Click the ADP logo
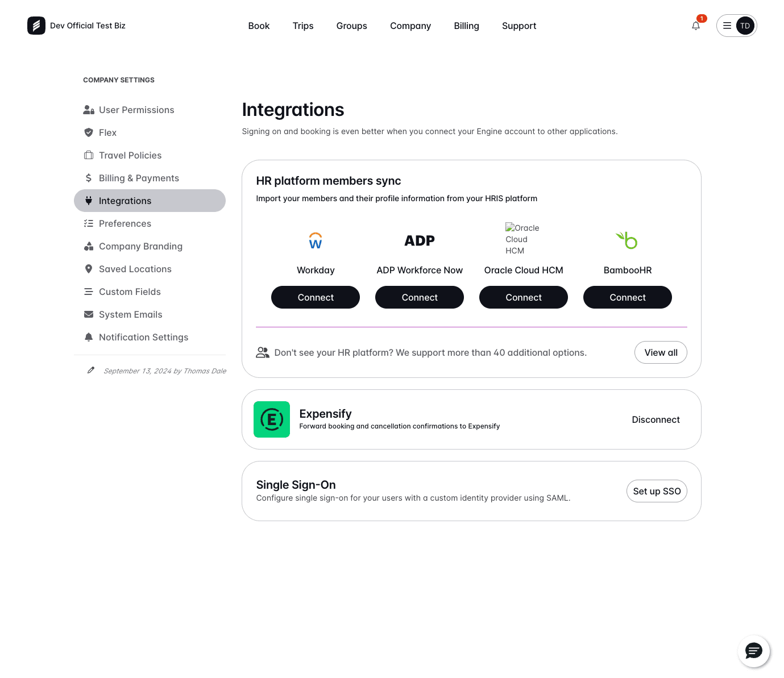This screenshot has width=784, height=678. coord(420,240)
